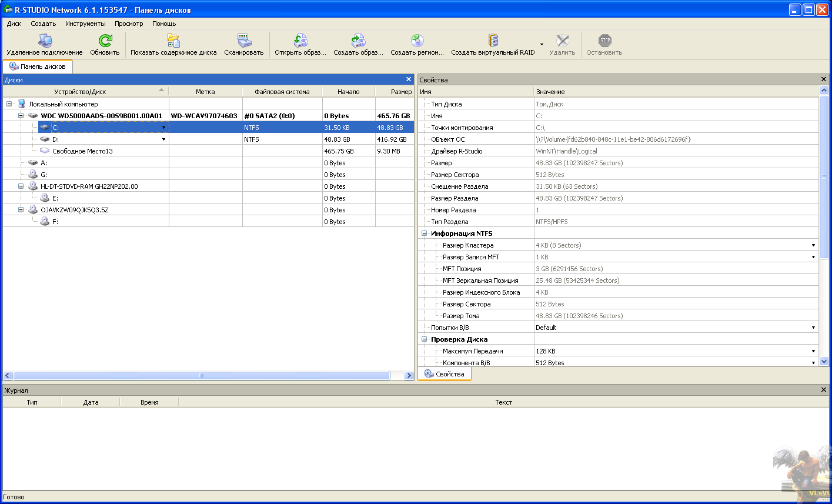The width and height of the screenshot is (832, 504).
Task: Click the Текст column header in Журнал
Action: pos(503,402)
